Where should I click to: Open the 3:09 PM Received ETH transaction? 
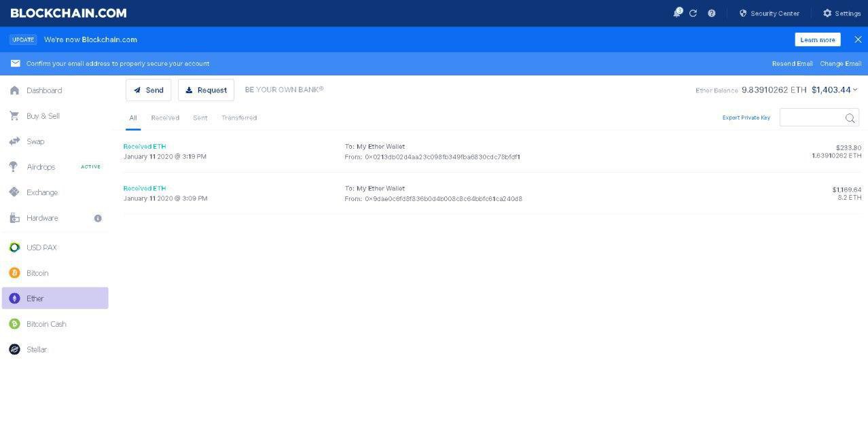coord(492,194)
